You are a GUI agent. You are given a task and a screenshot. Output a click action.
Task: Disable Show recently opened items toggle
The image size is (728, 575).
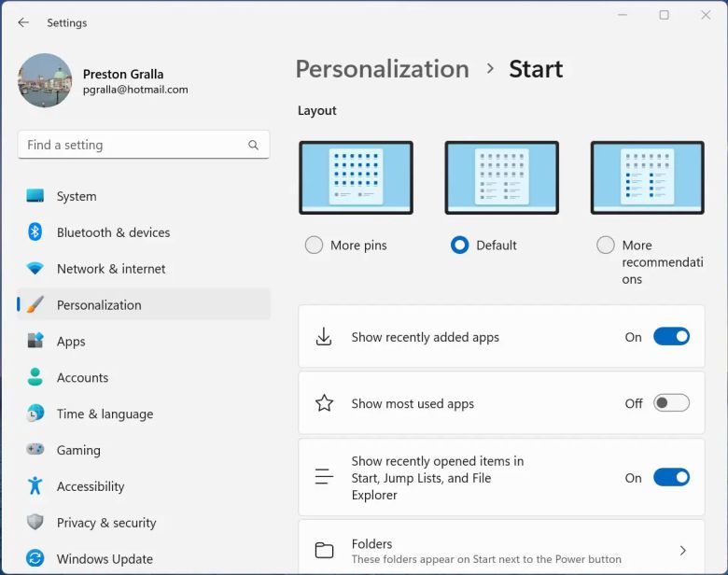(x=671, y=478)
